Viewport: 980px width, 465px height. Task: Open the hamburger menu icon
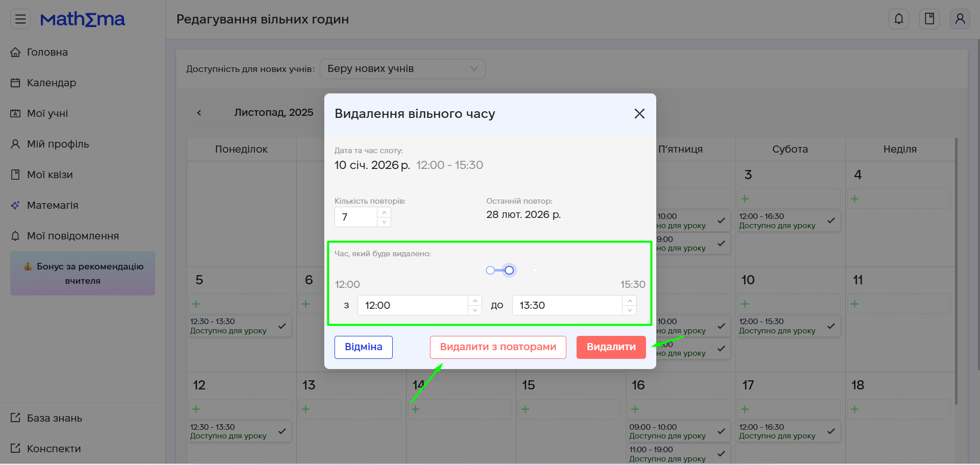(20, 19)
